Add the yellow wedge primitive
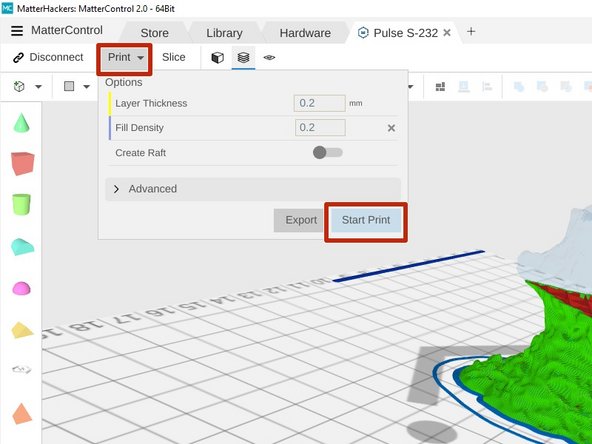The image size is (592, 444). point(22,330)
